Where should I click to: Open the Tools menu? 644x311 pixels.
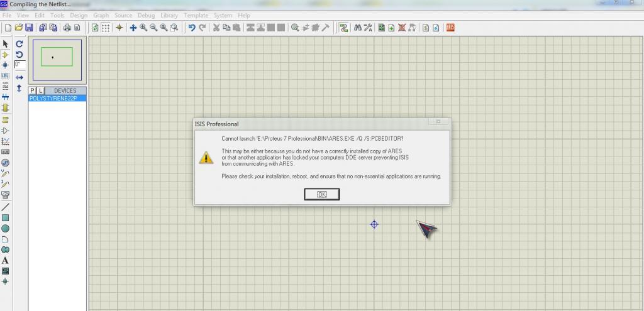[57, 15]
